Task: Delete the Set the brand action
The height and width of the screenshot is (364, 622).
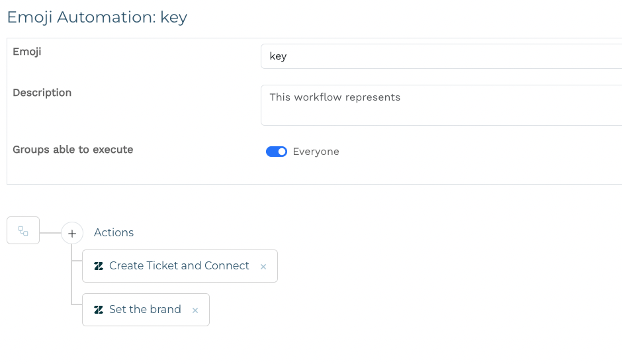Action: pyautogui.click(x=195, y=310)
